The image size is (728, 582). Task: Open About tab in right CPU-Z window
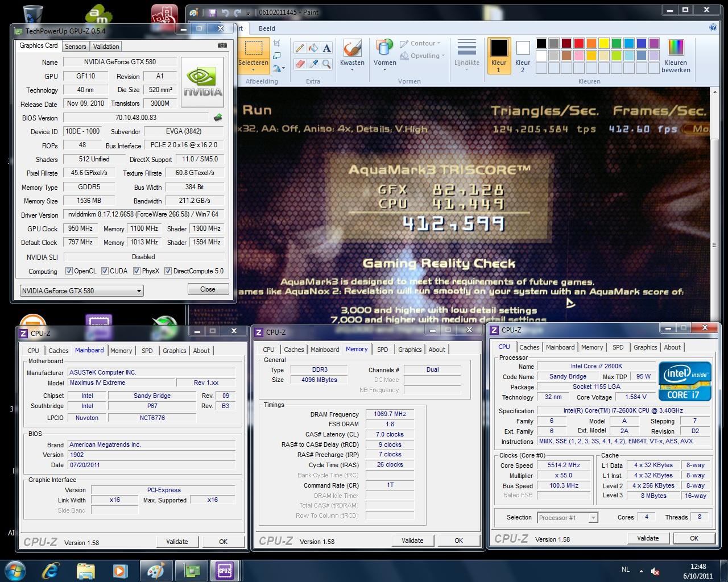click(x=672, y=347)
